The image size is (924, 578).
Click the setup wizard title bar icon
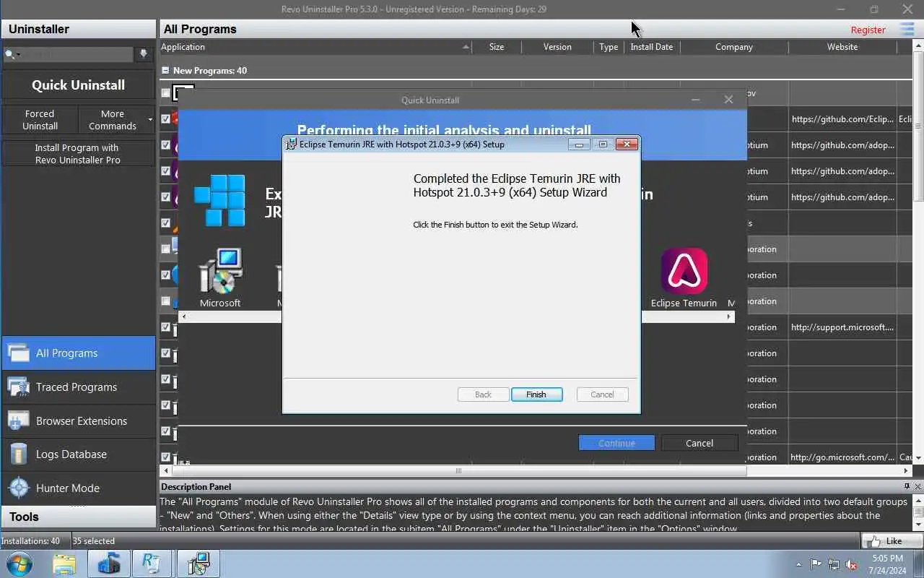click(x=291, y=144)
